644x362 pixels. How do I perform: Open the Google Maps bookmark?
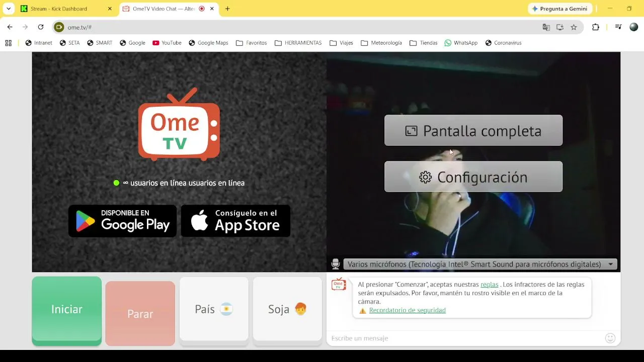[x=208, y=43]
